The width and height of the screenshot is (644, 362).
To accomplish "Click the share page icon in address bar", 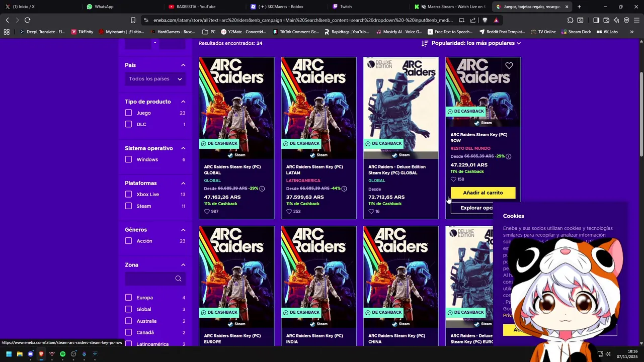I will tap(473, 20).
